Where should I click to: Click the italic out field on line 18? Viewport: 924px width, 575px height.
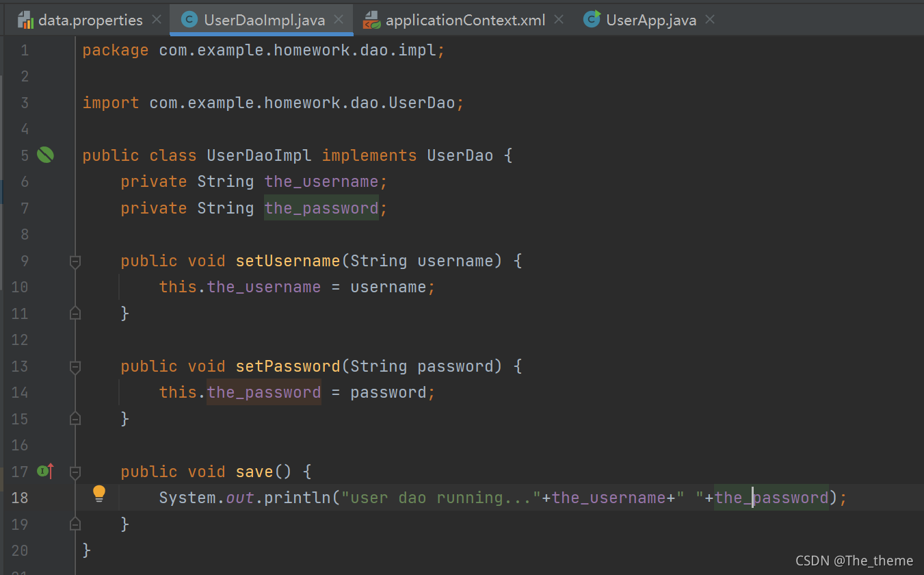pyautogui.click(x=240, y=498)
